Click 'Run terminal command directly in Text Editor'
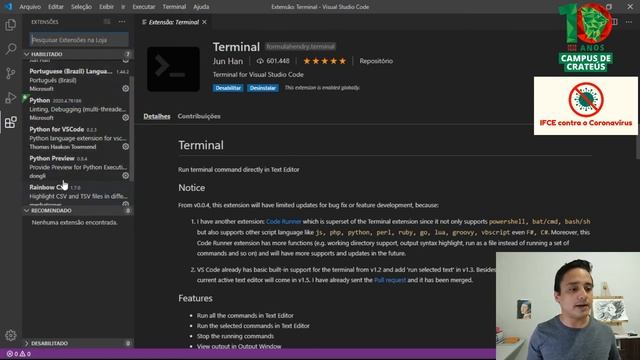 click(x=238, y=169)
